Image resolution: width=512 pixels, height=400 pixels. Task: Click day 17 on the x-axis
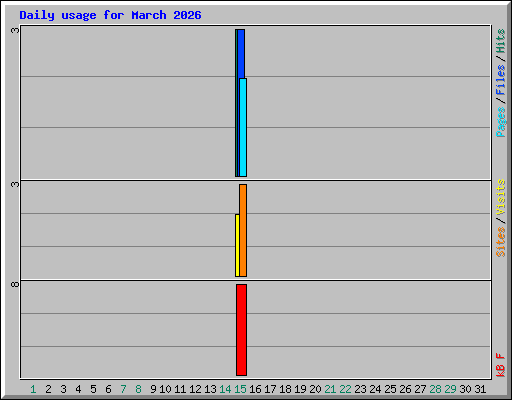(270, 389)
